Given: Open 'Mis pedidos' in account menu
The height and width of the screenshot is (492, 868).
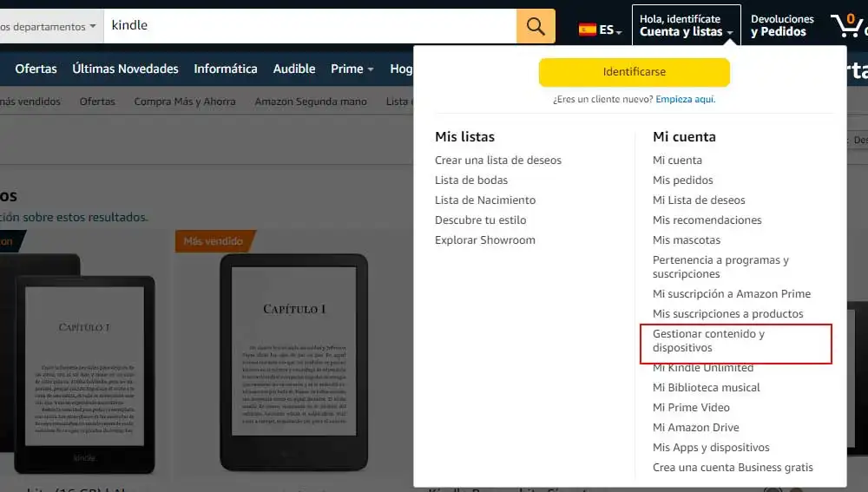Looking at the screenshot, I should pyautogui.click(x=682, y=180).
